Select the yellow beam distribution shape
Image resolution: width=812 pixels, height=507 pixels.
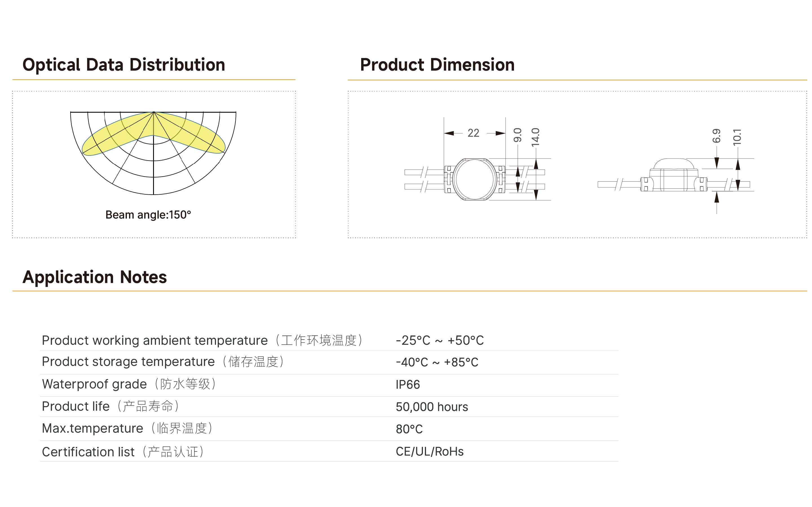(153, 134)
